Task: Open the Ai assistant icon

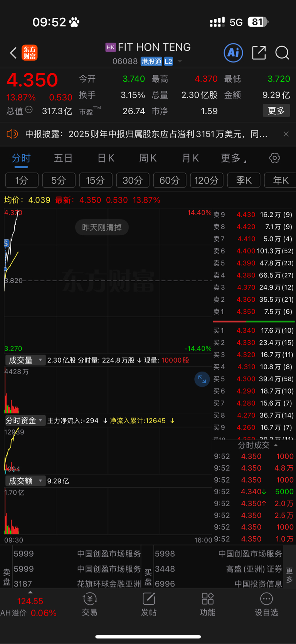Action: (234, 52)
